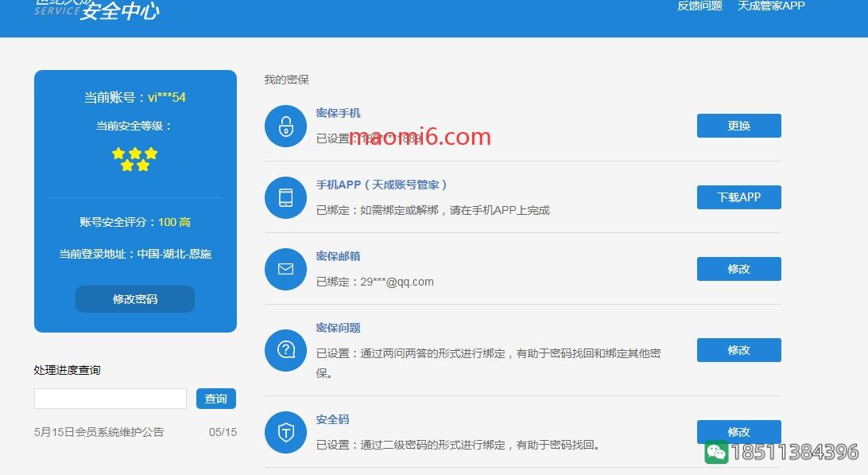Click the 手机APP phone icon
The image size is (868, 475).
point(285,197)
